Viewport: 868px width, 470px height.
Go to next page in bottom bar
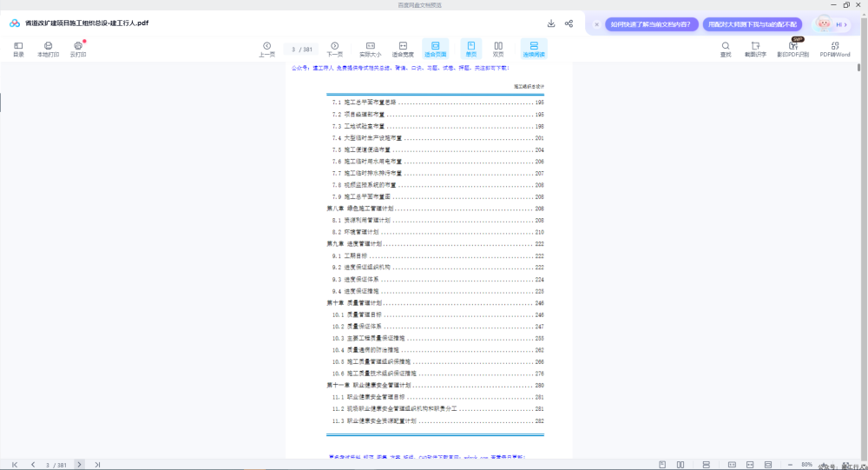click(79, 465)
